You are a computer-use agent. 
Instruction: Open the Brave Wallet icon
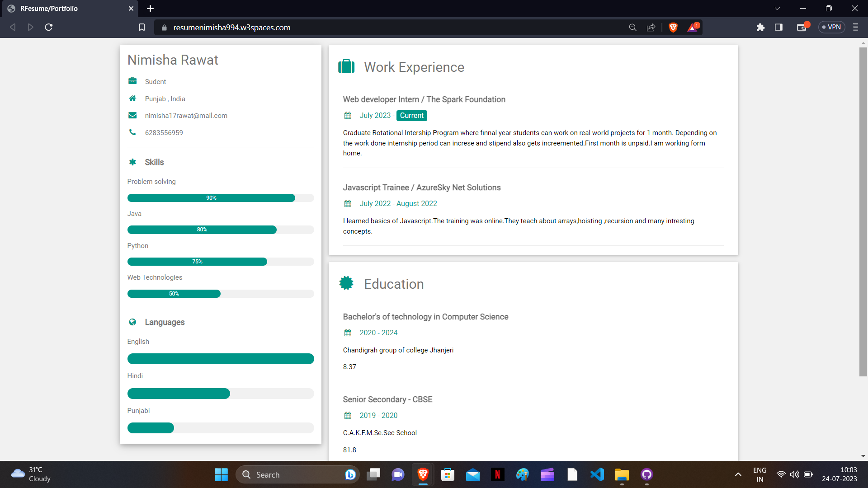pyautogui.click(x=802, y=27)
